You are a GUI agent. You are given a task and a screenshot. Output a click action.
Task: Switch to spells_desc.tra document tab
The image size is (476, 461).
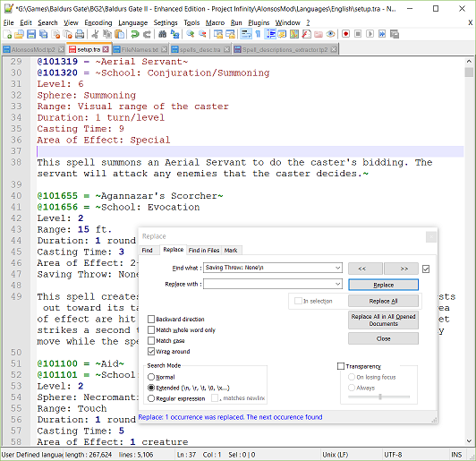tap(200, 49)
